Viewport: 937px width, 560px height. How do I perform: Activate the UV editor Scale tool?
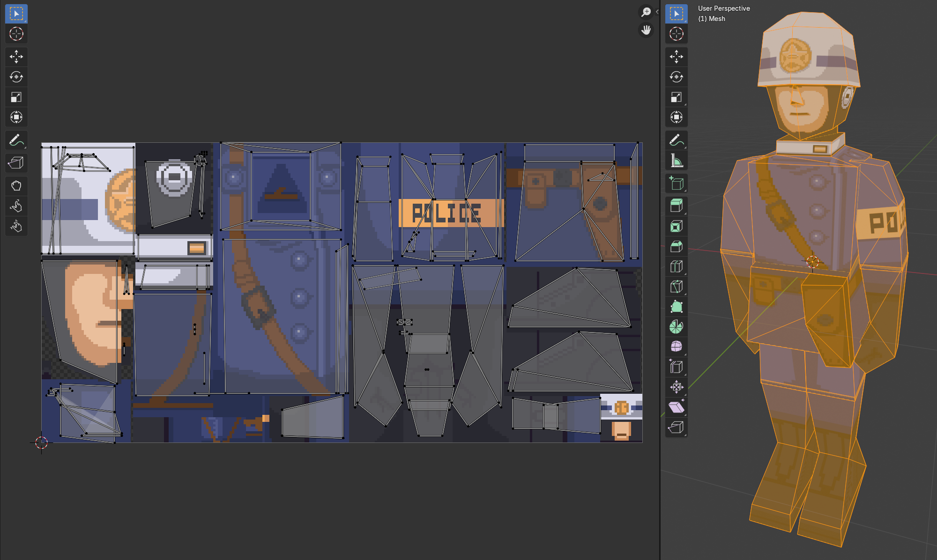point(16,97)
